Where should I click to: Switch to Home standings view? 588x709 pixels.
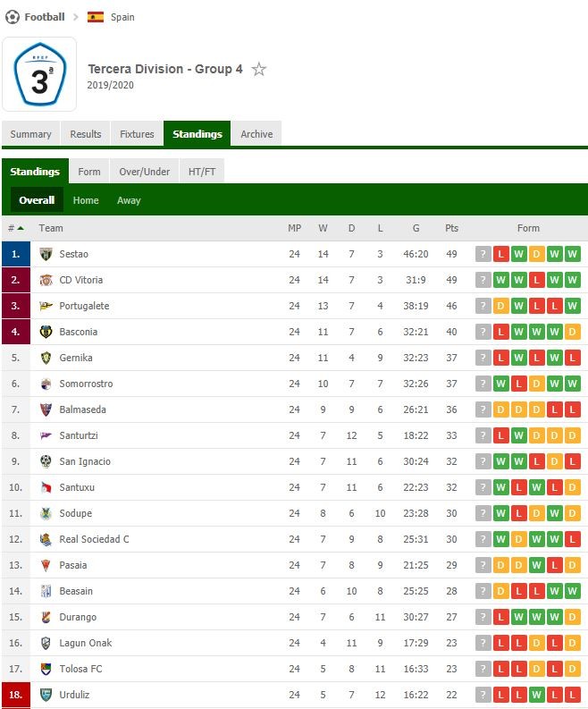pyautogui.click(x=86, y=200)
